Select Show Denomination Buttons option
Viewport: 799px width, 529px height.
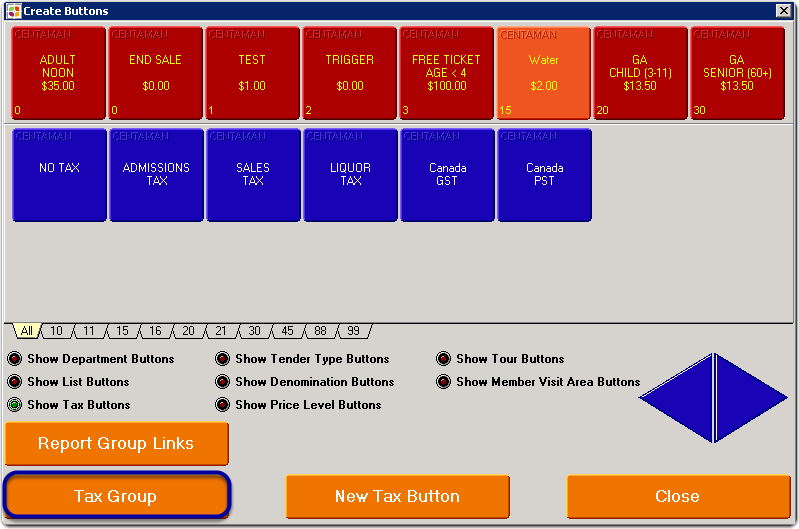pos(305,382)
